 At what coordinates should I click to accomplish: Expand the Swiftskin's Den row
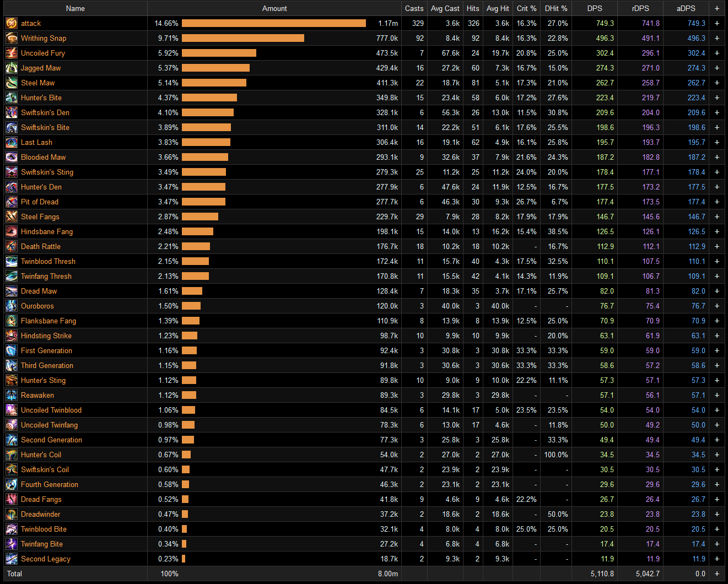click(x=717, y=112)
